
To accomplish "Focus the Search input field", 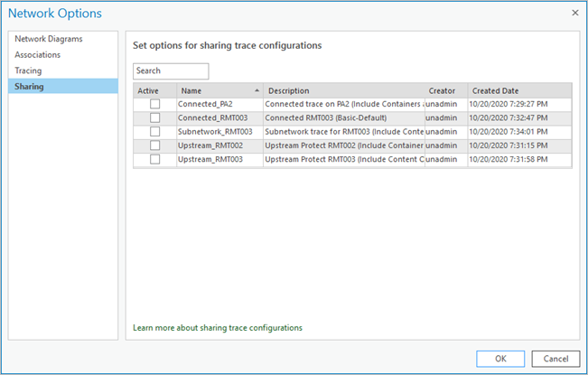I will 171,70.
